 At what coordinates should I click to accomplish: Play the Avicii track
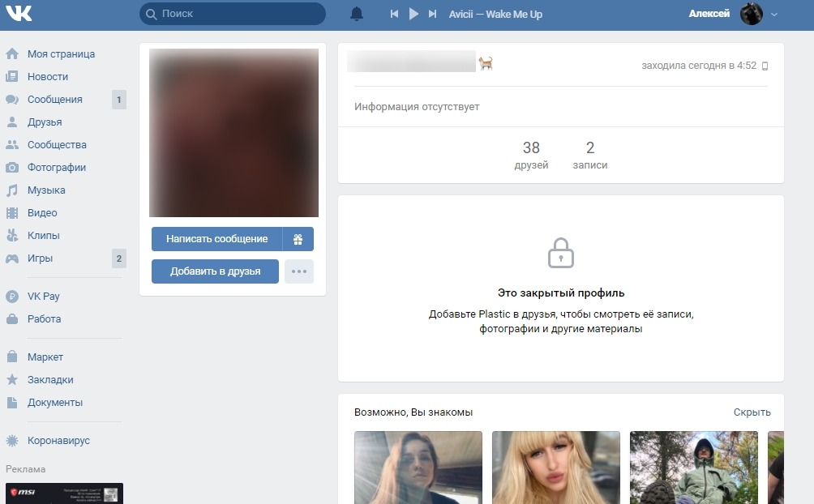[x=413, y=14]
